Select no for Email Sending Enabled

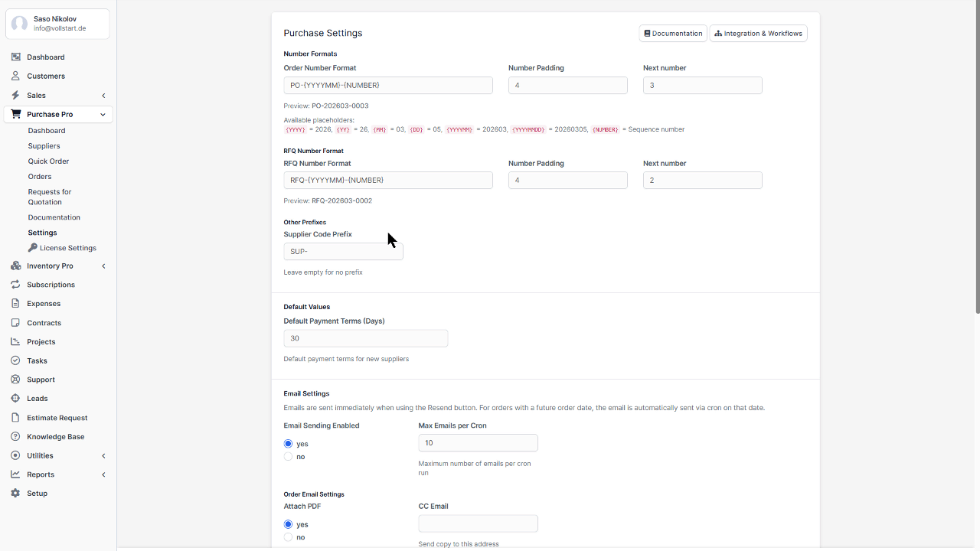click(288, 457)
